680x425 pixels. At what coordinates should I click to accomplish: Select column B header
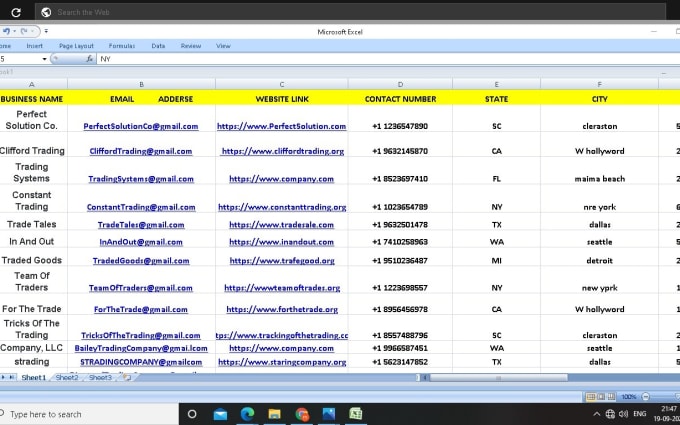[141, 84]
